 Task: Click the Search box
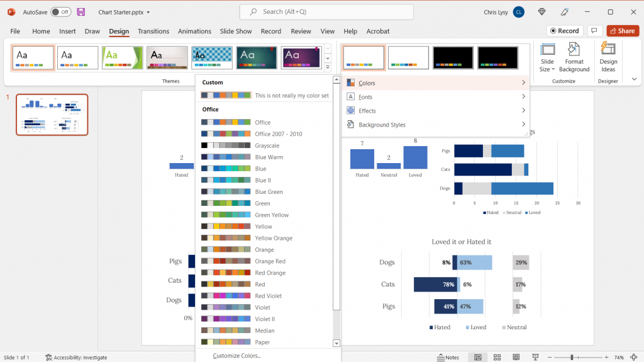point(326,12)
